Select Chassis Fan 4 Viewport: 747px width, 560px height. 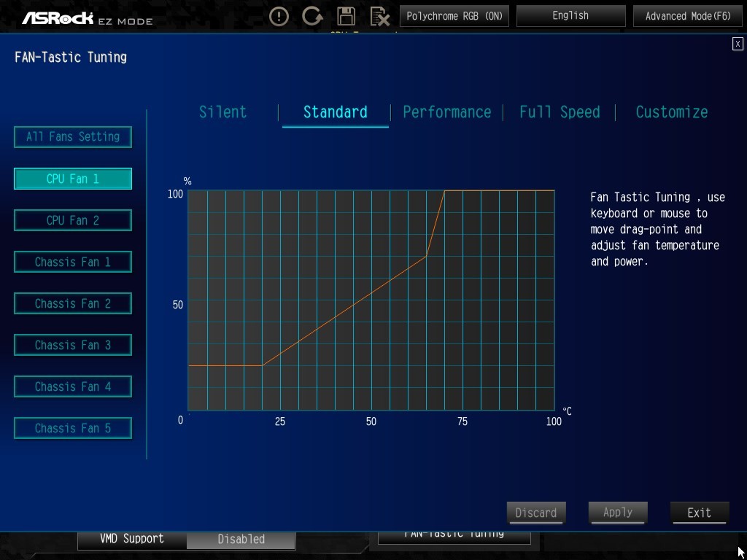[73, 386]
